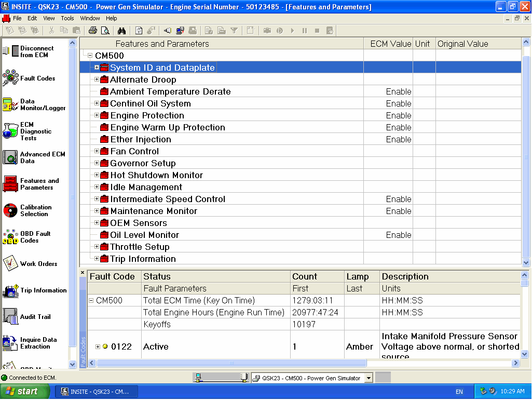This screenshot has width=532, height=400.
Task: Select ECM Diagnostic Tests in the sidebar
Action: [x=35, y=131]
